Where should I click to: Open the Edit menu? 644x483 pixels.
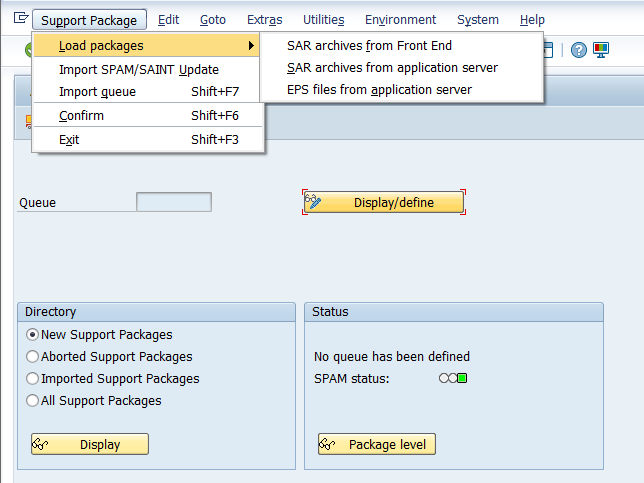168,20
